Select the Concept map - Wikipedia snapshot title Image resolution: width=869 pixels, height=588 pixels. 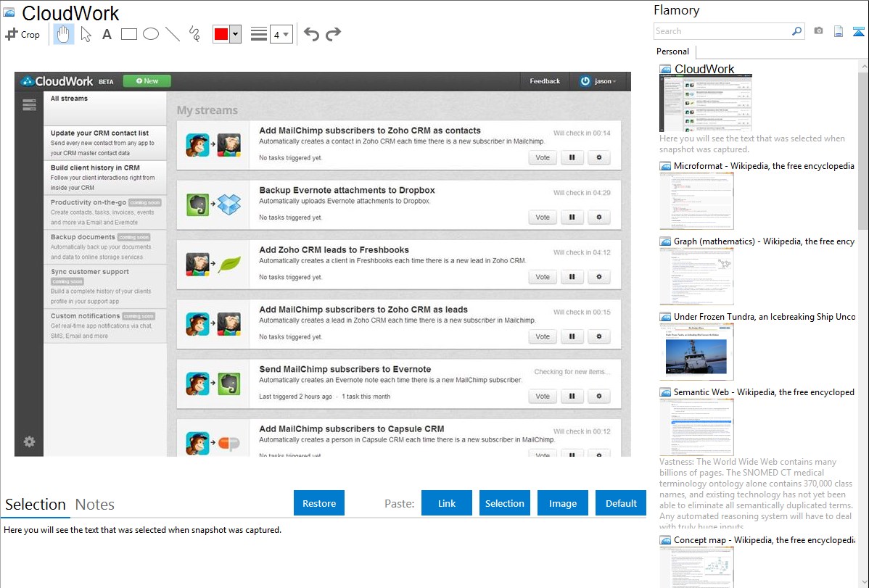[x=765, y=539]
